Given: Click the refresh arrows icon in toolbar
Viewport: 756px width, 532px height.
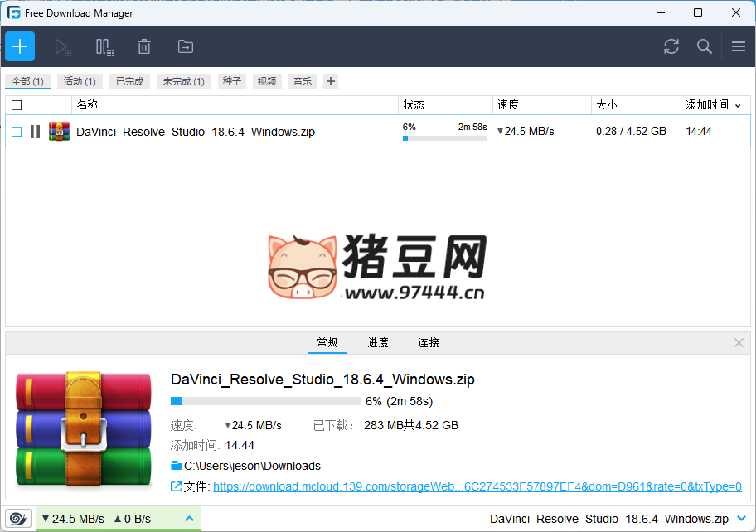Looking at the screenshot, I should coord(671,47).
